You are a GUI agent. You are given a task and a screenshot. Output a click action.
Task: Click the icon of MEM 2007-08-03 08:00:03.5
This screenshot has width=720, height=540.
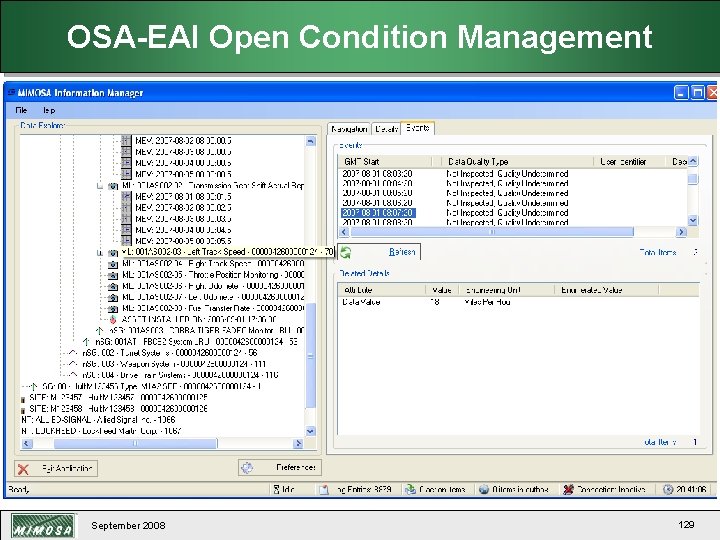click(x=126, y=219)
